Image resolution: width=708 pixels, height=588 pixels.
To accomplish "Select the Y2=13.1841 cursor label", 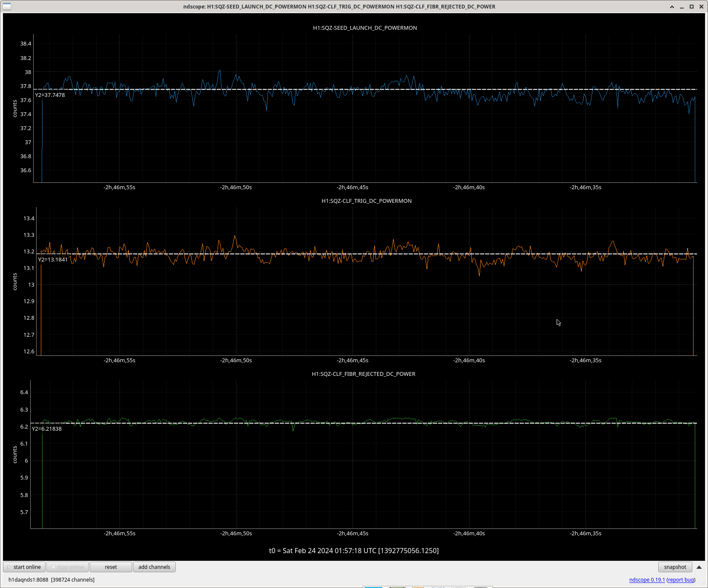I will tap(53, 260).
